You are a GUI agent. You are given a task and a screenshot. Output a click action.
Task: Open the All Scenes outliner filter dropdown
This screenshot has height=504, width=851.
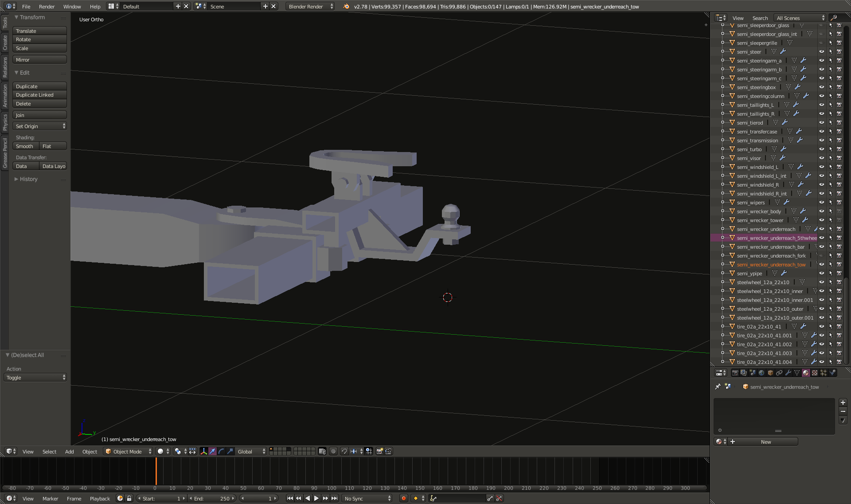click(800, 18)
